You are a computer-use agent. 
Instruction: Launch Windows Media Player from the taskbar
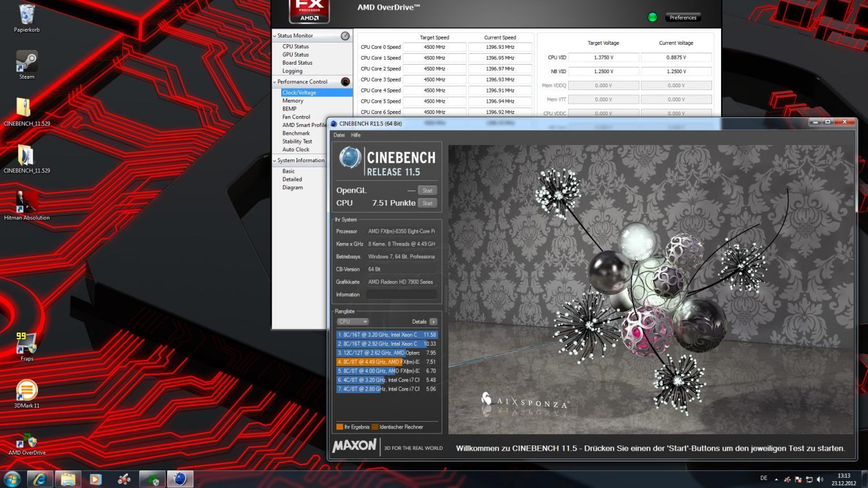point(96,479)
